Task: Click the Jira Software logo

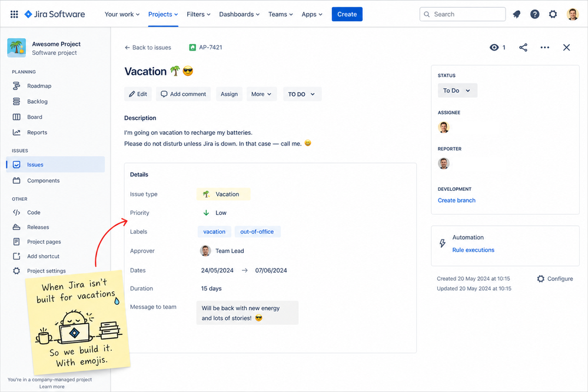Action: click(55, 14)
